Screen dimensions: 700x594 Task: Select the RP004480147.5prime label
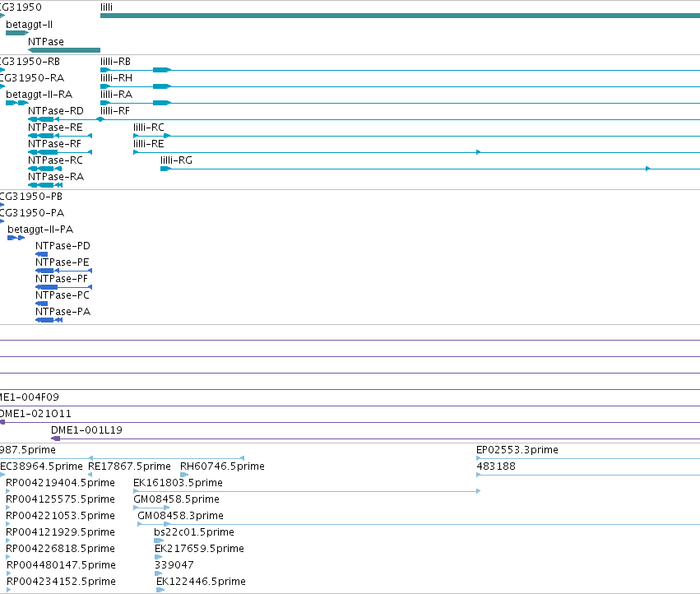pyautogui.click(x=61, y=565)
